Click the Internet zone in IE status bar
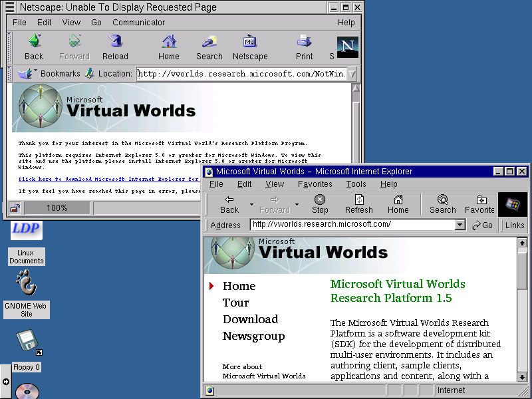The width and height of the screenshot is (532, 399). (478, 390)
